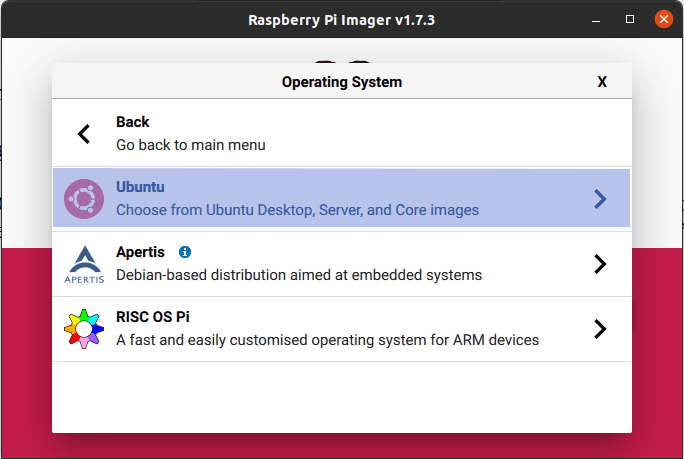
Task: Click the back arrow icon
Action: (84, 134)
